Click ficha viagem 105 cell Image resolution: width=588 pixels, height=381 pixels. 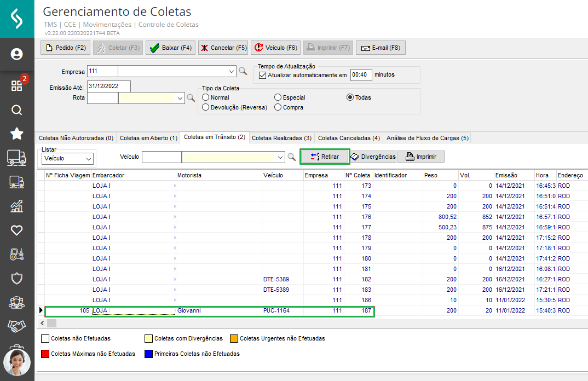tap(68, 310)
